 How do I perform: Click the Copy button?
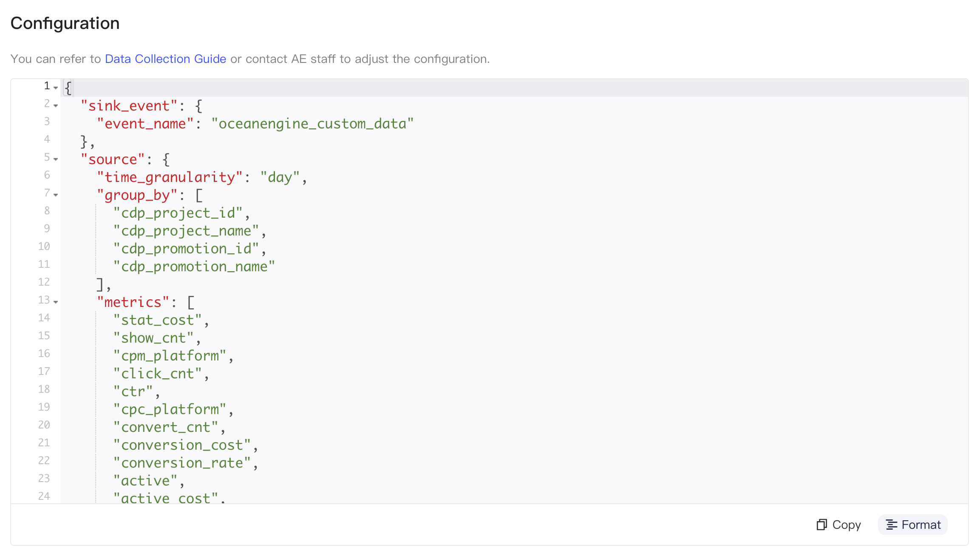pos(838,525)
